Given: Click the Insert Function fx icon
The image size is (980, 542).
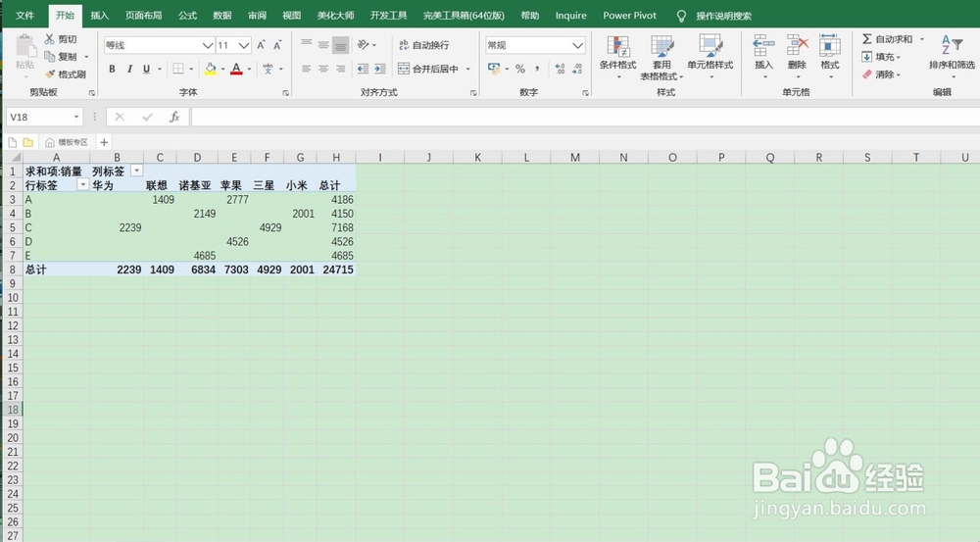Looking at the screenshot, I should pyautogui.click(x=174, y=117).
